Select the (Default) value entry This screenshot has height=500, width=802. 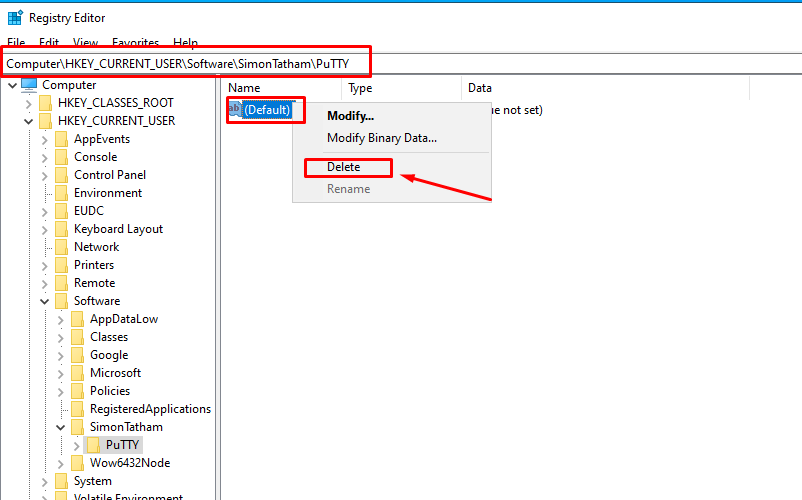(268, 109)
